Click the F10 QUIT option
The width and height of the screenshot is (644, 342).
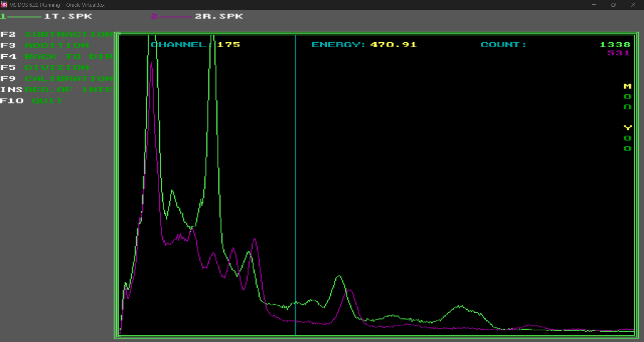point(32,101)
